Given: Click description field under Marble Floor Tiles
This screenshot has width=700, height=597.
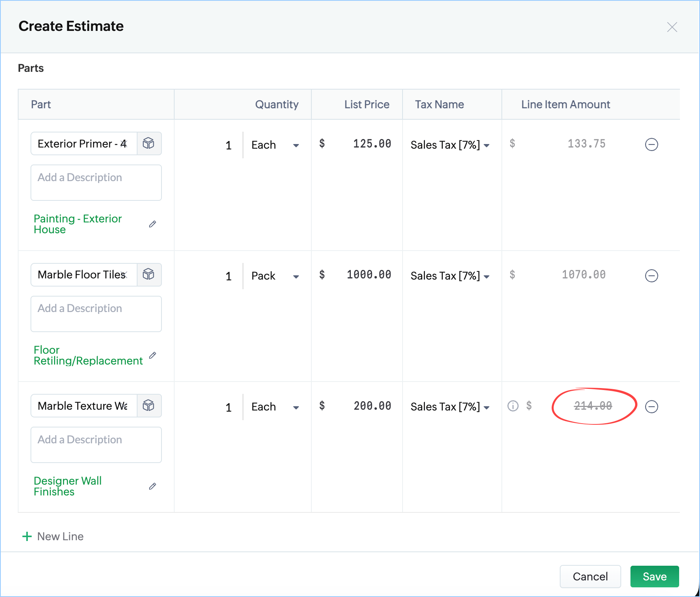Looking at the screenshot, I should [x=96, y=314].
